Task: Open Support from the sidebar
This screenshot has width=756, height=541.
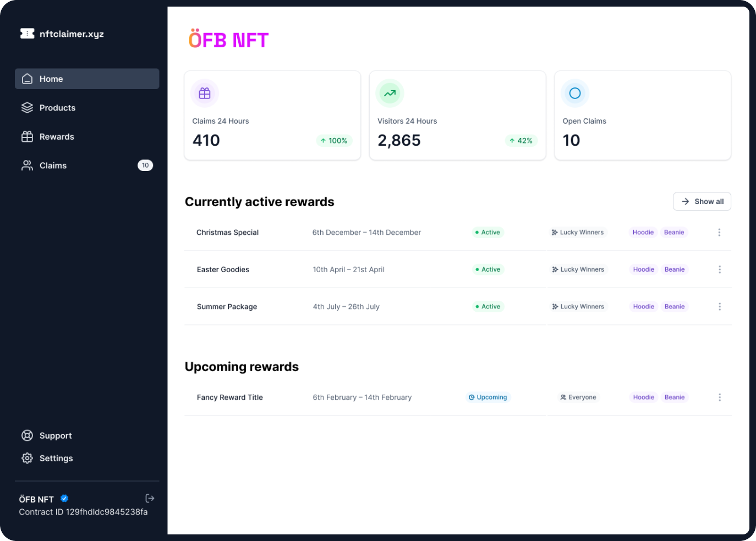Action: point(55,435)
